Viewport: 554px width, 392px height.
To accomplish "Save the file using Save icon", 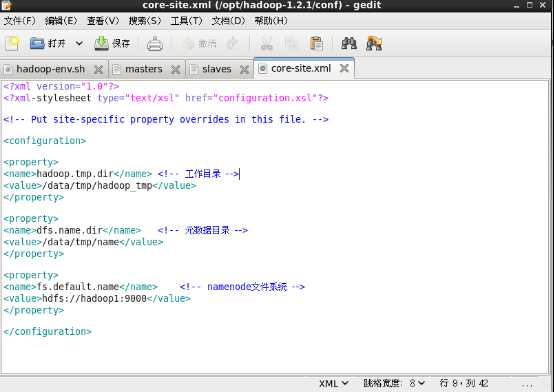I will coord(102,43).
